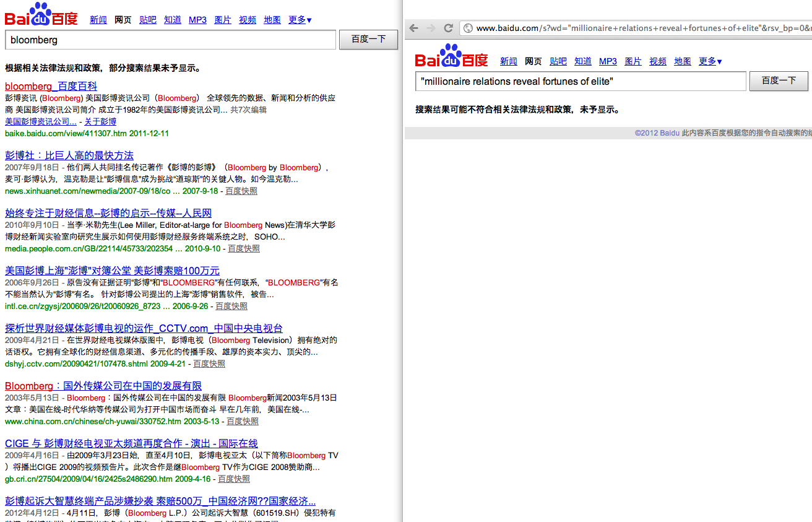The width and height of the screenshot is (812, 522).
Task: Open 新闻 tab in left window
Action: click(x=98, y=20)
